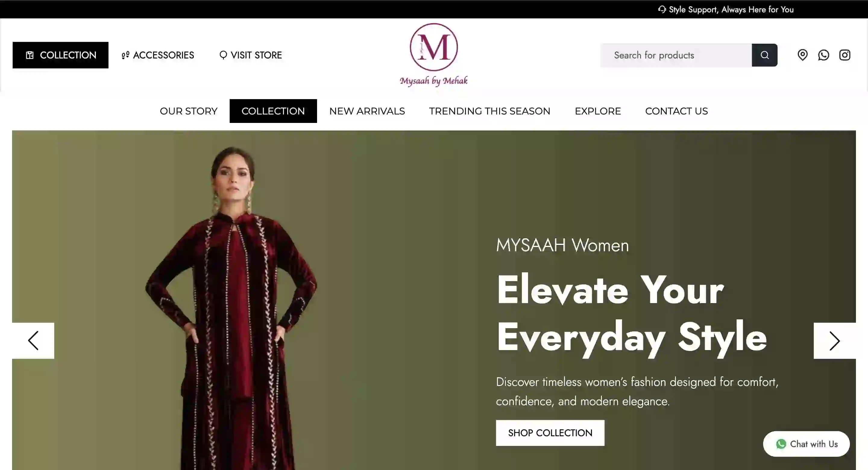Open the store location pin icon
Image resolution: width=868 pixels, height=470 pixels.
point(802,55)
